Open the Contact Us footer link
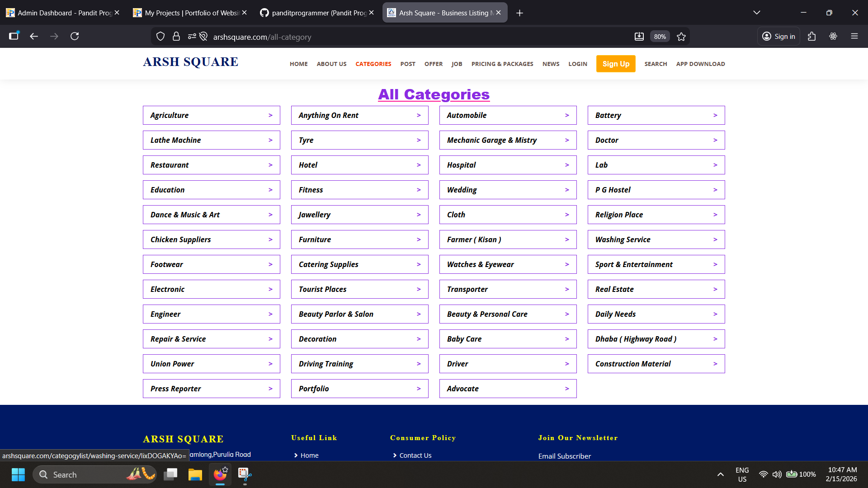This screenshot has height=488, width=868. click(x=415, y=455)
